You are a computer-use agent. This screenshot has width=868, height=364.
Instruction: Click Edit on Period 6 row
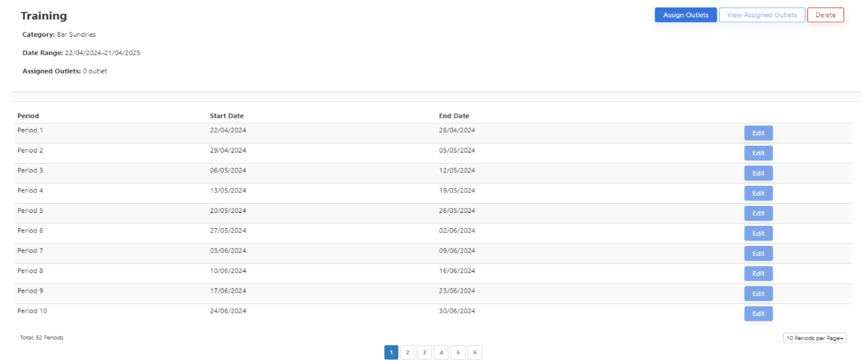[758, 234]
